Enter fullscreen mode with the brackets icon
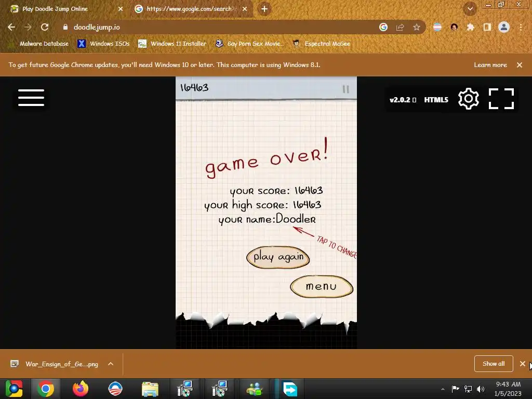Screen dimensions: 532x399 501,99
